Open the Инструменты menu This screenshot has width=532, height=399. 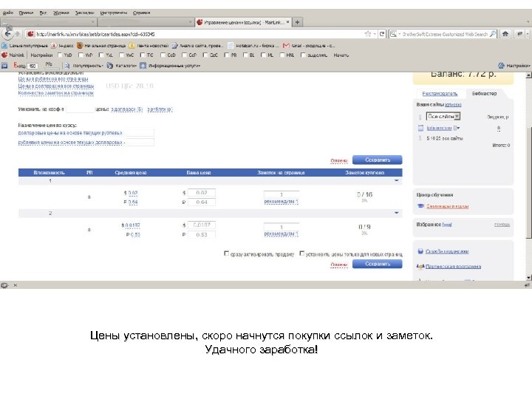point(114,13)
